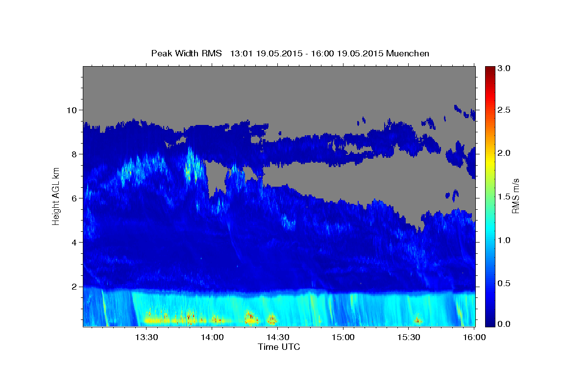
Task: Pick the dark blue bottom of the colorbar
Action: 490,322
